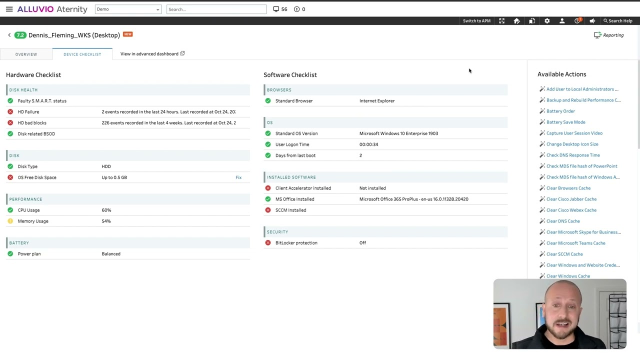Run Clear Microsoft Teams Cache action
640x360 pixels.
tap(576, 243)
